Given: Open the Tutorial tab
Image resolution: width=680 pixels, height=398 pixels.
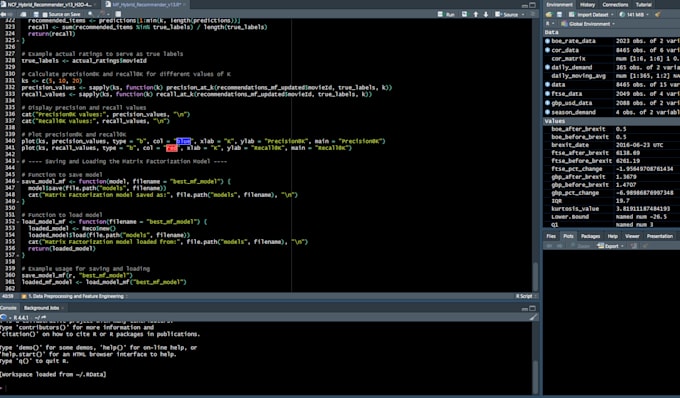Looking at the screenshot, I should coord(644,4).
